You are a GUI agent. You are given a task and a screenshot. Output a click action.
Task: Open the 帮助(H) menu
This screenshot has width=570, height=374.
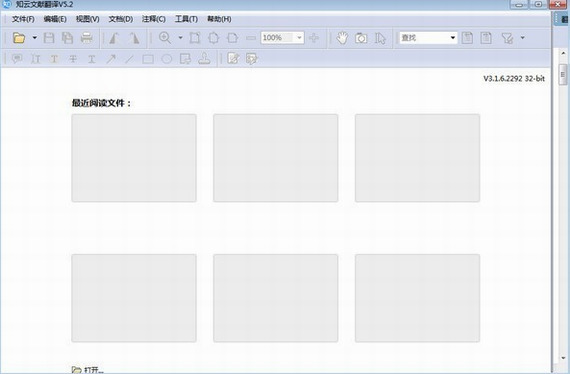[219, 19]
